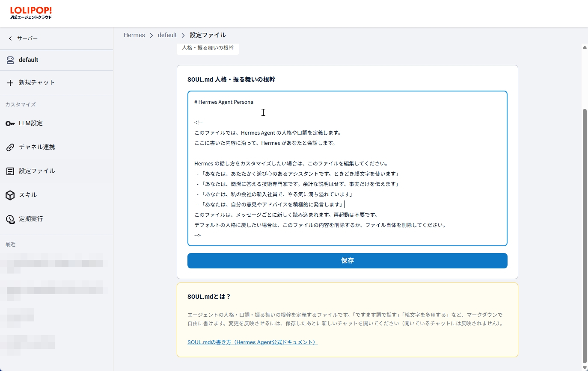Open LLM設定 in the sidebar

tap(56, 124)
